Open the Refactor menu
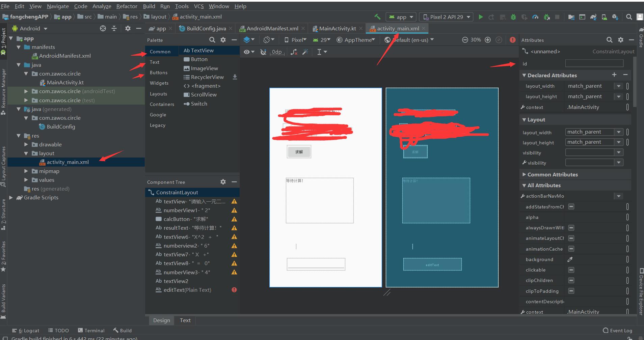This screenshot has width=644, height=340. 127,6
